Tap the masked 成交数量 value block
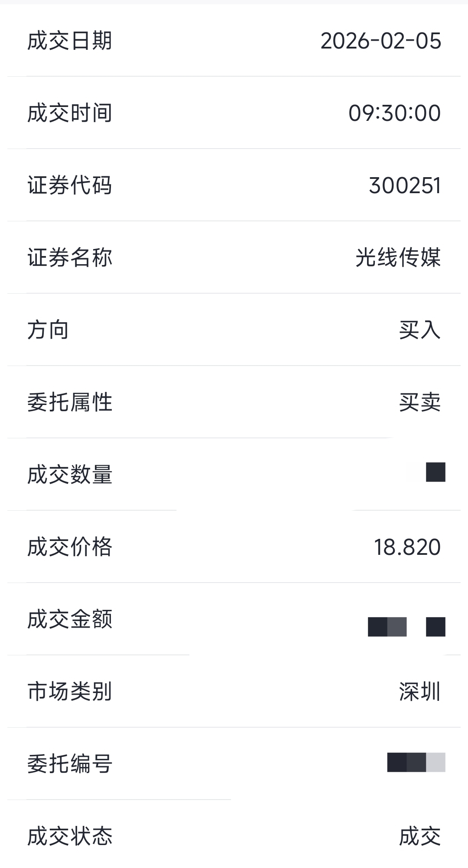Image resolution: width=468 pixels, height=868 pixels. point(435,472)
